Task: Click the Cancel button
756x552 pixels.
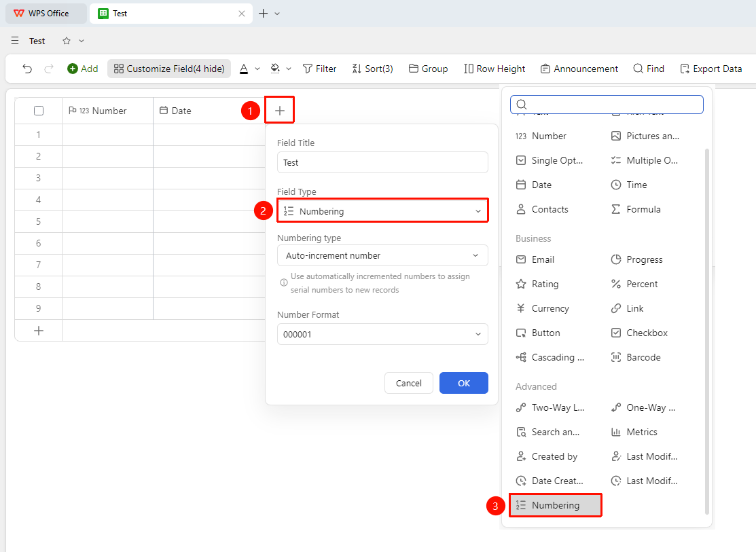Action: pos(409,383)
